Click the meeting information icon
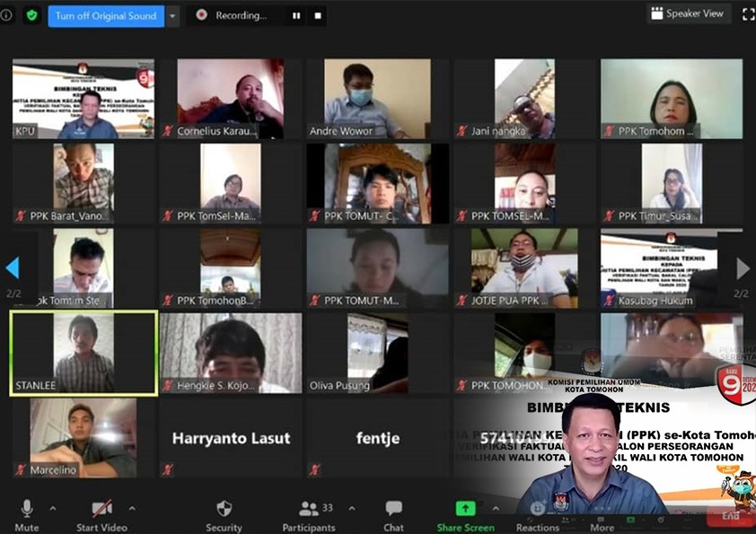The width and height of the screenshot is (756, 534). [6, 15]
